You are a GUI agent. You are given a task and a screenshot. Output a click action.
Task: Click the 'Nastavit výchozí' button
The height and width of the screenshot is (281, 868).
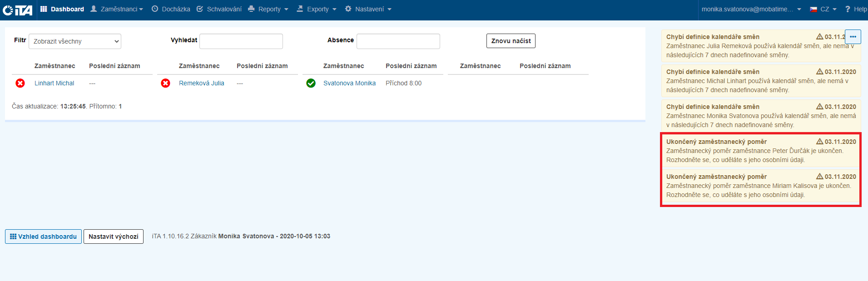click(x=114, y=237)
